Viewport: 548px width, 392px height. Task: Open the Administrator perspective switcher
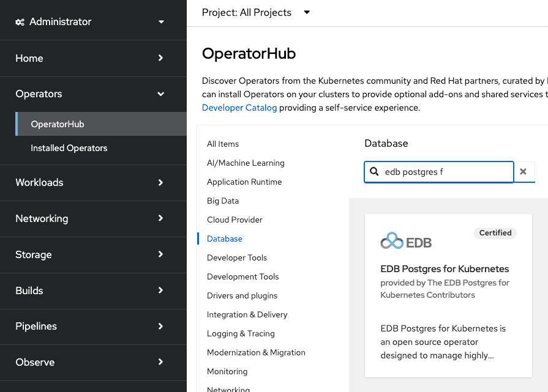click(92, 21)
